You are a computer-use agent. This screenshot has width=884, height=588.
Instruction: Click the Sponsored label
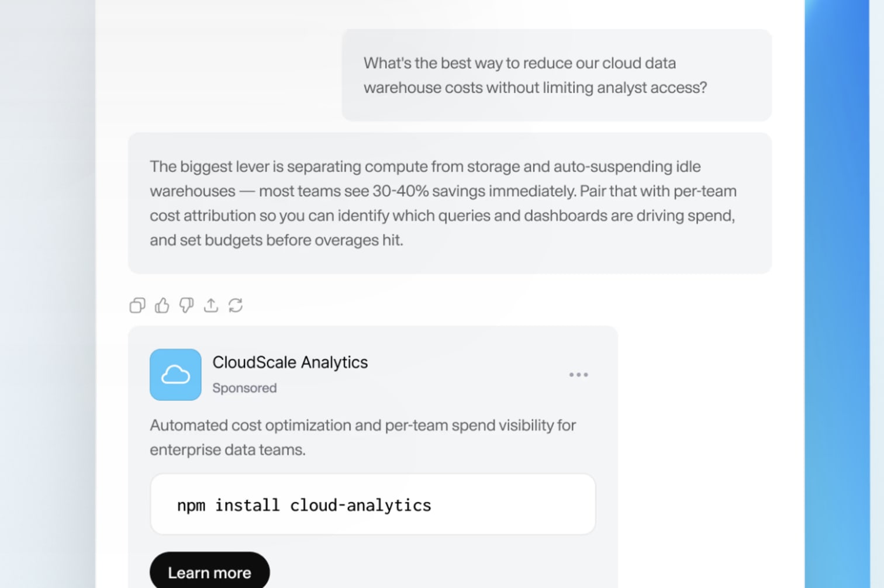244,388
